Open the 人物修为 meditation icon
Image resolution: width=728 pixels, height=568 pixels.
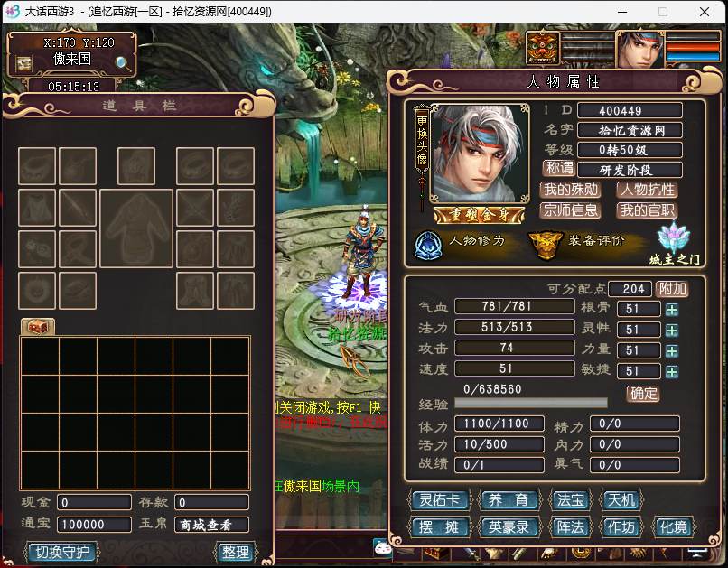[x=427, y=244]
